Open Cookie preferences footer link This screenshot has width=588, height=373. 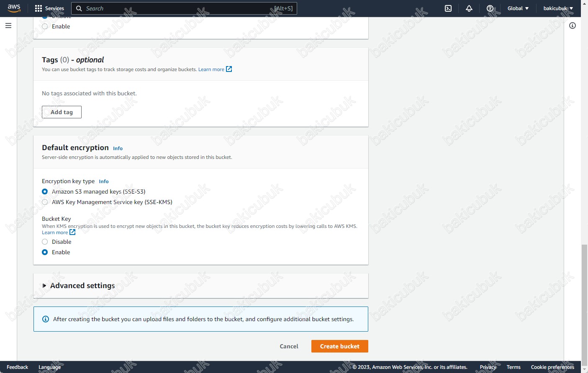coord(552,367)
